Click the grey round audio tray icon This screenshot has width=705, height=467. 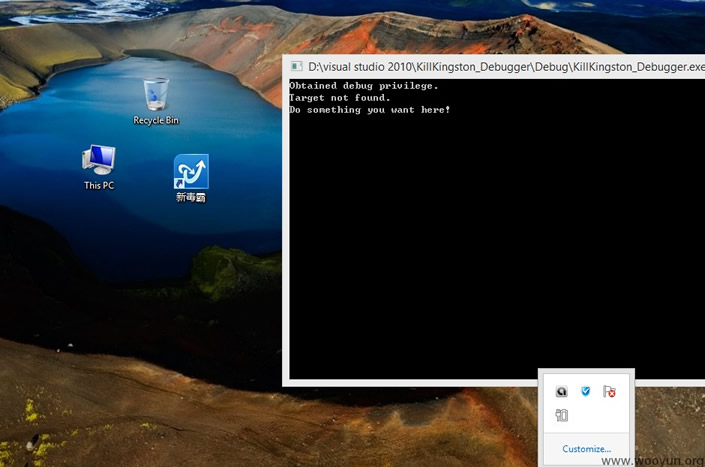click(x=561, y=391)
